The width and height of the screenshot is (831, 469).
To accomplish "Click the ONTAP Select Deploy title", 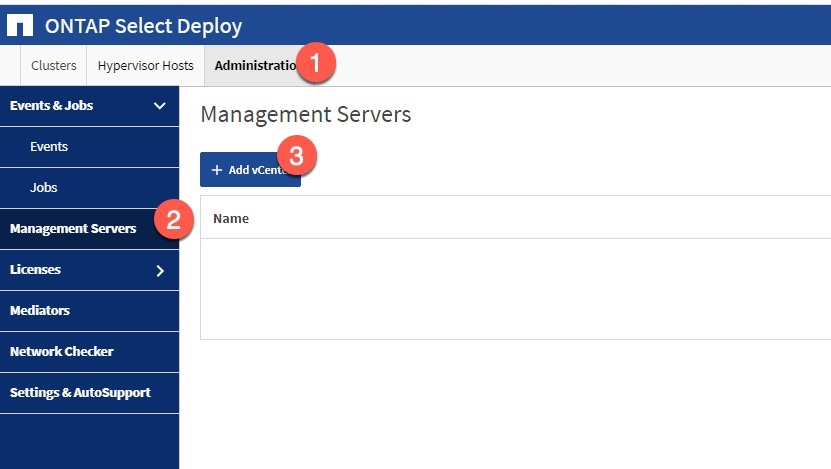I will [x=143, y=26].
